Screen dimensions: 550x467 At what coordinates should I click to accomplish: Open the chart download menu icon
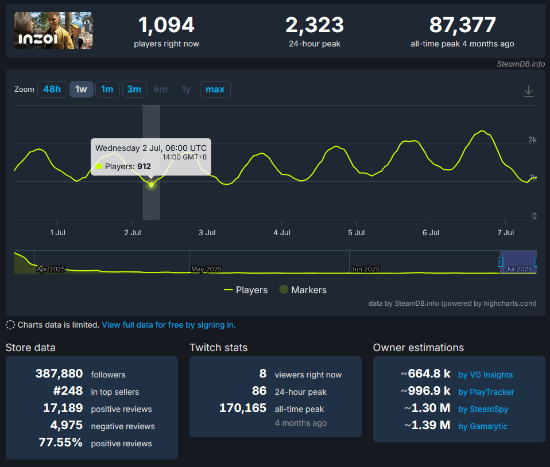click(x=528, y=91)
